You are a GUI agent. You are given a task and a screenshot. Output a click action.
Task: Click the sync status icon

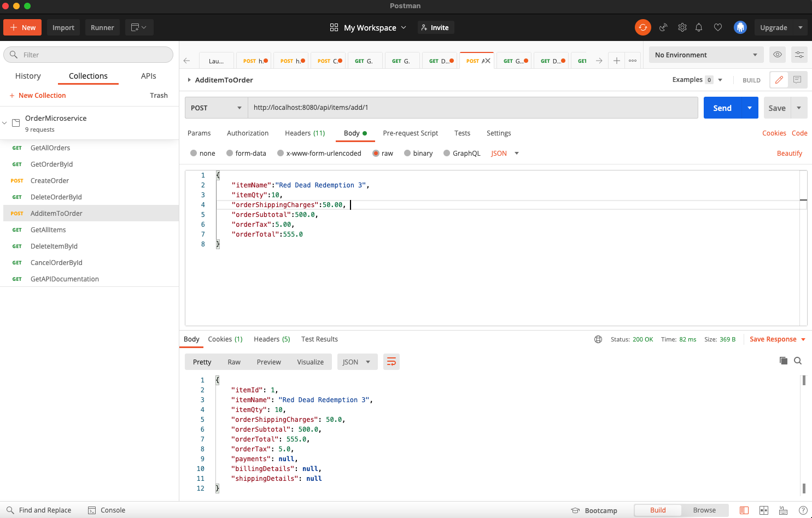tap(642, 27)
